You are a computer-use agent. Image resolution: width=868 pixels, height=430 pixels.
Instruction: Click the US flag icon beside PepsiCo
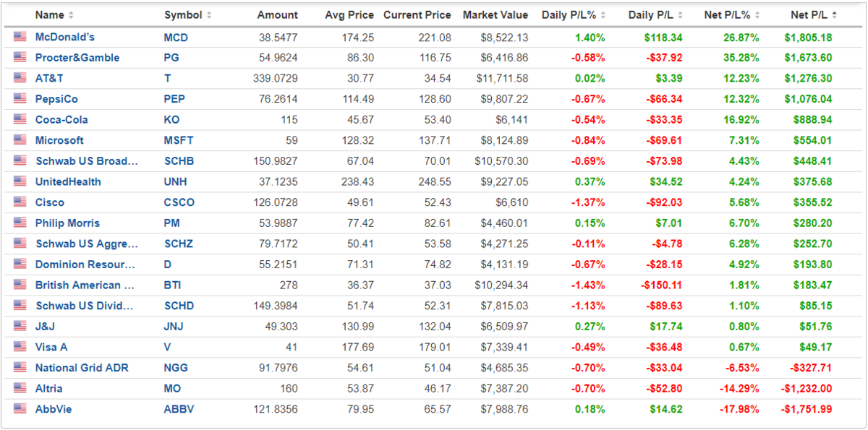coord(20,99)
